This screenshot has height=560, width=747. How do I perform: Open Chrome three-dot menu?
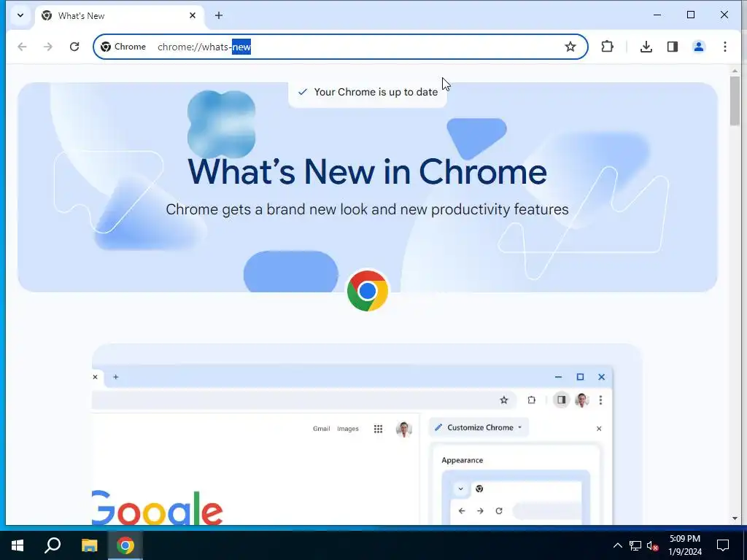(x=724, y=47)
